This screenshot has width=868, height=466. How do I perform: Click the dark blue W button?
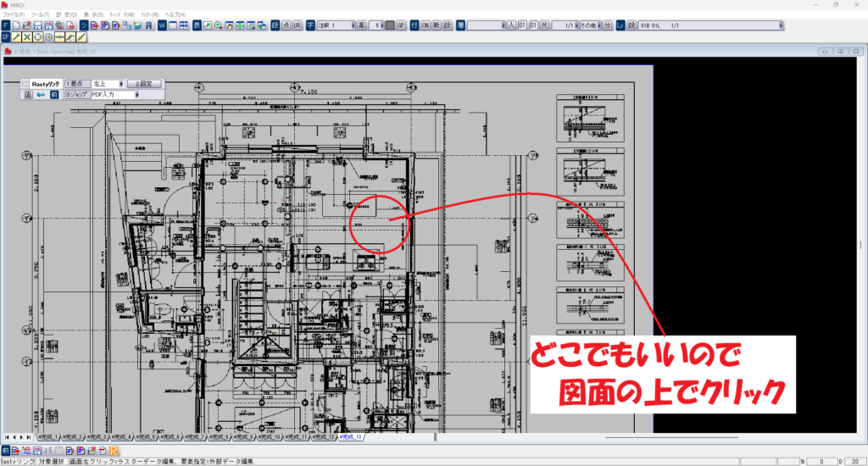tap(162, 25)
